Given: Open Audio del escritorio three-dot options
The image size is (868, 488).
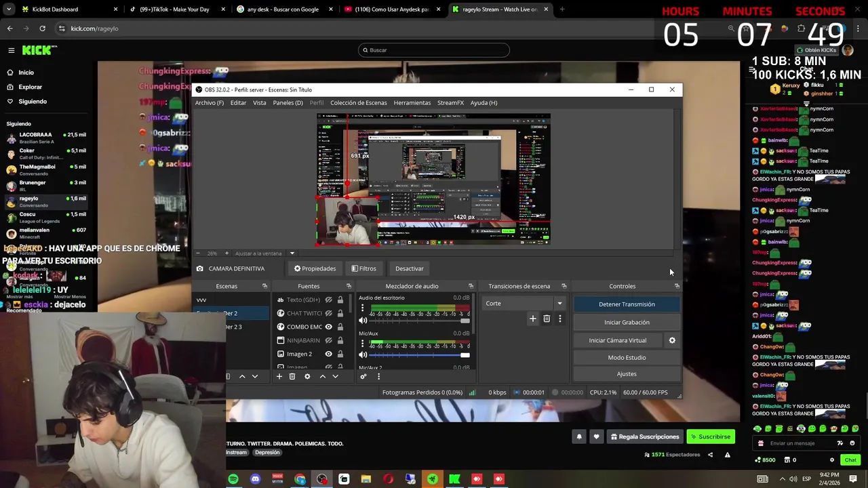Looking at the screenshot, I should [x=362, y=308].
